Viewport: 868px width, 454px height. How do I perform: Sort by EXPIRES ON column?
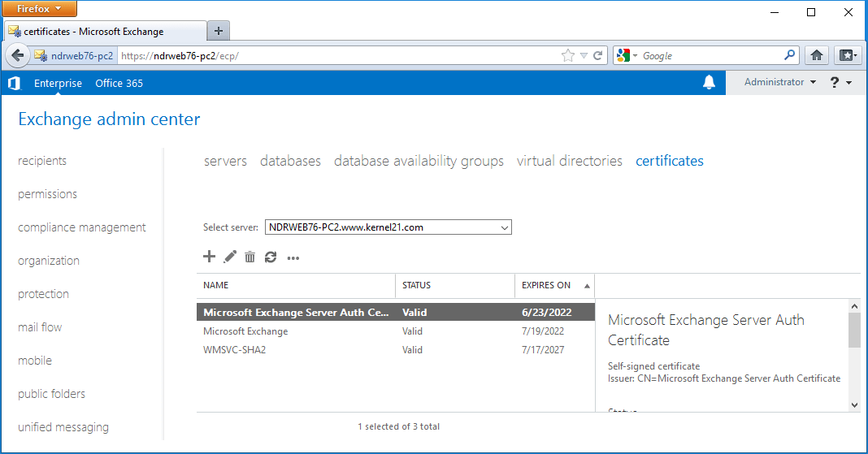[554, 285]
